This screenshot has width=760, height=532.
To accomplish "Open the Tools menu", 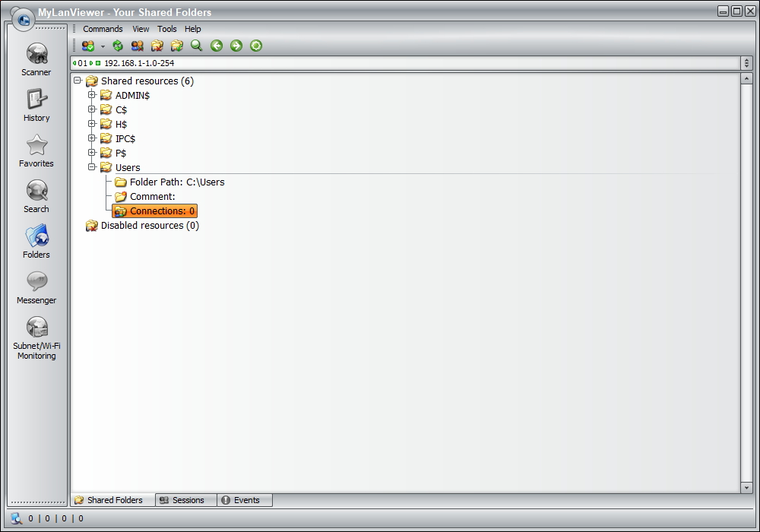I will 166,29.
